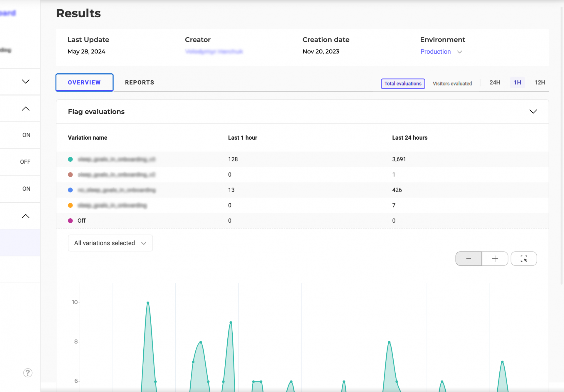The width and height of the screenshot is (564, 392).
Task: Zoom out the chart with minus button
Action: click(x=469, y=258)
